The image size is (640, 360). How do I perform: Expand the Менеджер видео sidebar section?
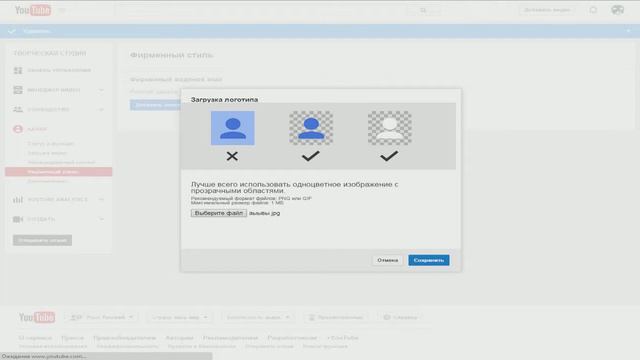[x=101, y=90]
